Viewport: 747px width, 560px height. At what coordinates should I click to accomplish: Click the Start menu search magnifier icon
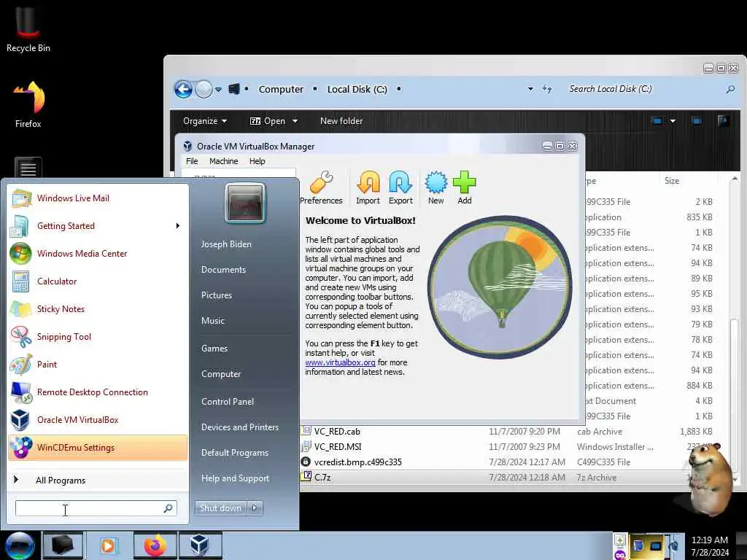tap(169, 508)
